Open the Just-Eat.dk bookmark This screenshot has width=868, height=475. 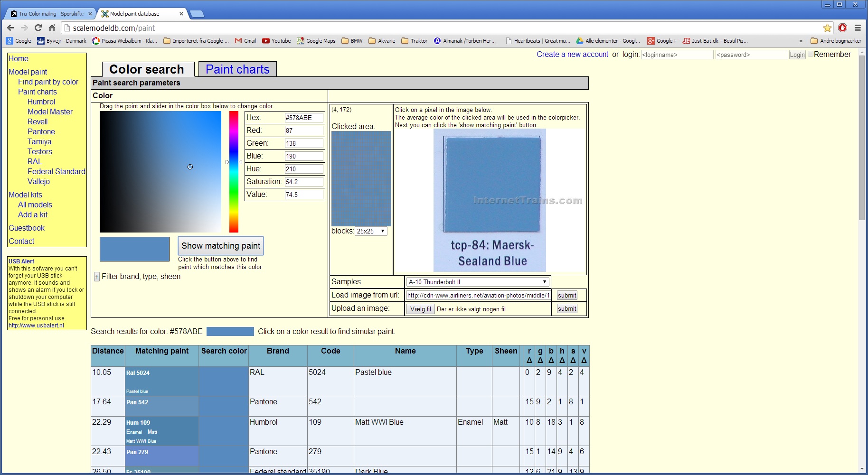click(x=715, y=41)
